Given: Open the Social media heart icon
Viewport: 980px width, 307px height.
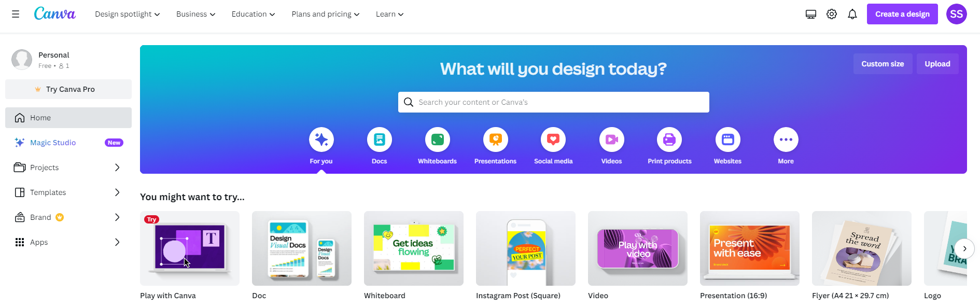Looking at the screenshot, I should coord(553,139).
